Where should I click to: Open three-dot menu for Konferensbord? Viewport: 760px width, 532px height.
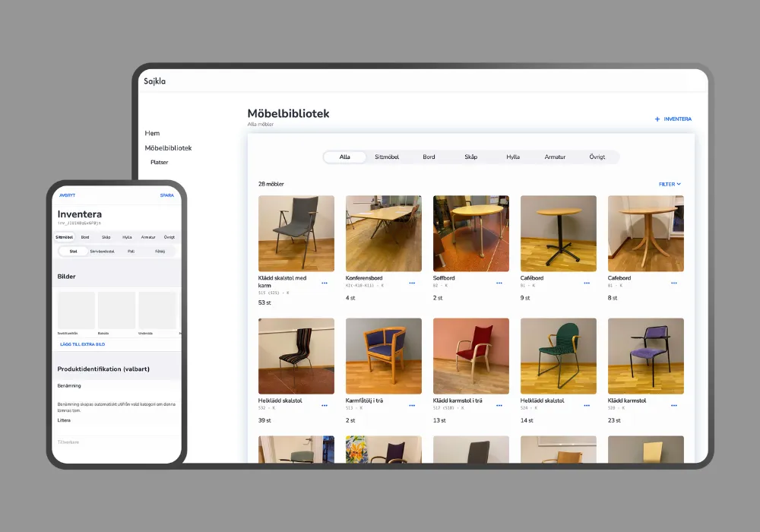coord(412,283)
